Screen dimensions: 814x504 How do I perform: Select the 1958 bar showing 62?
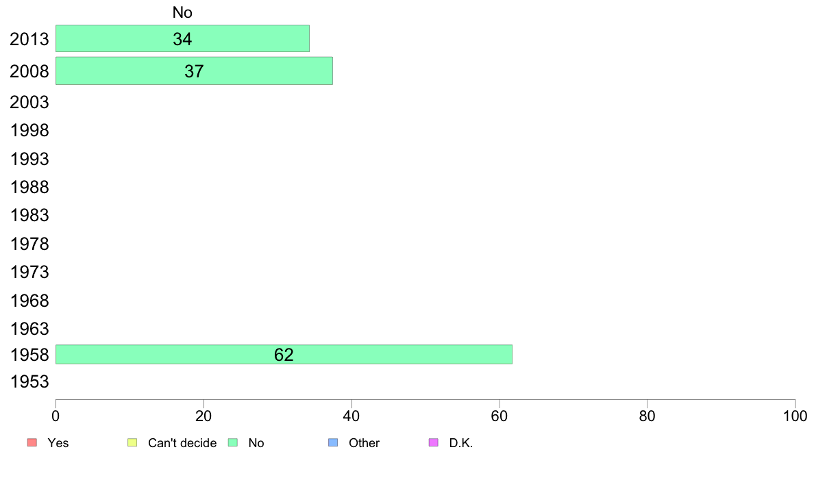[x=284, y=355]
